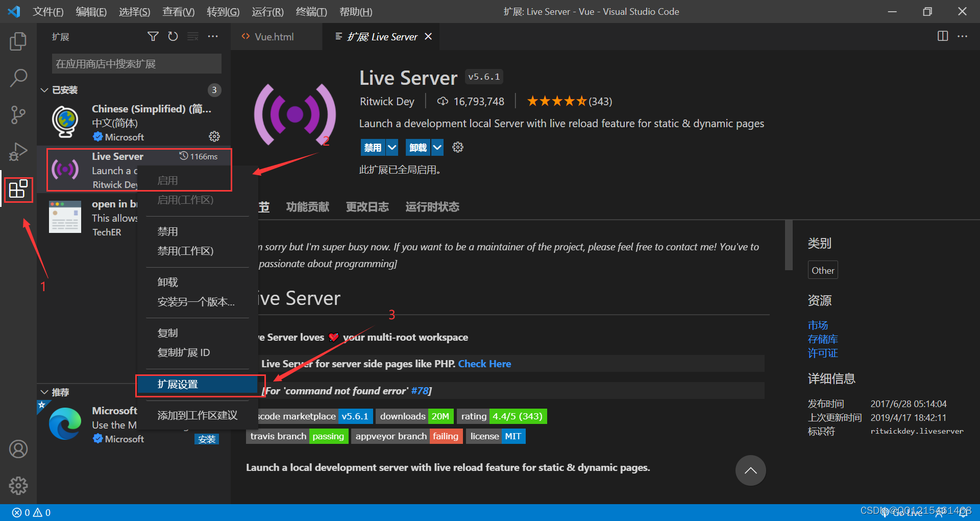This screenshot has width=980, height=521.
Task: Open the 终端(T) menu
Action: pyautogui.click(x=311, y=11)
